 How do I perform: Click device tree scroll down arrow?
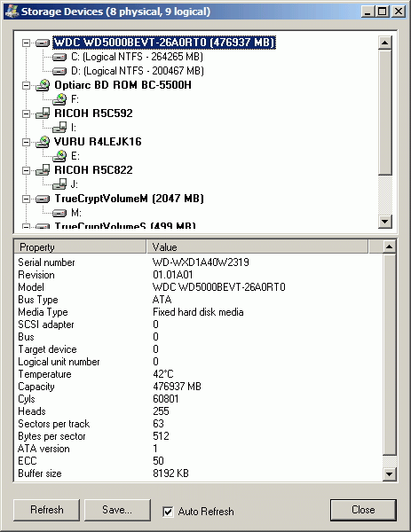click(x=385, y=222)
